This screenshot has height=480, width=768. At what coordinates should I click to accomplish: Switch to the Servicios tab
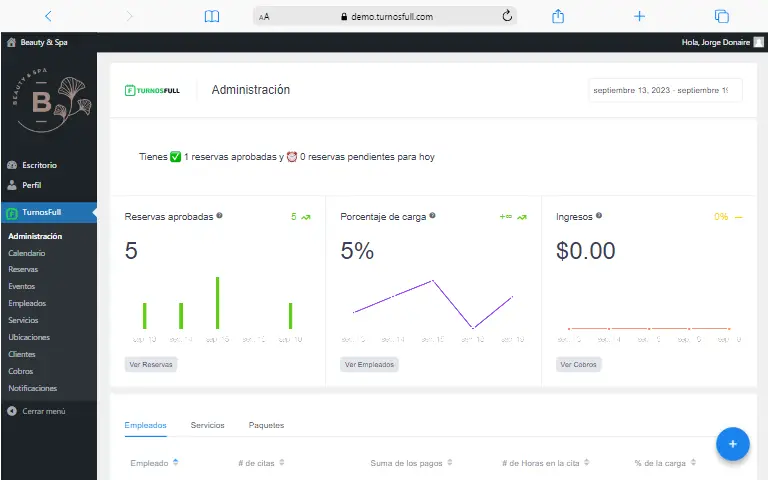[x=207, y=425]
